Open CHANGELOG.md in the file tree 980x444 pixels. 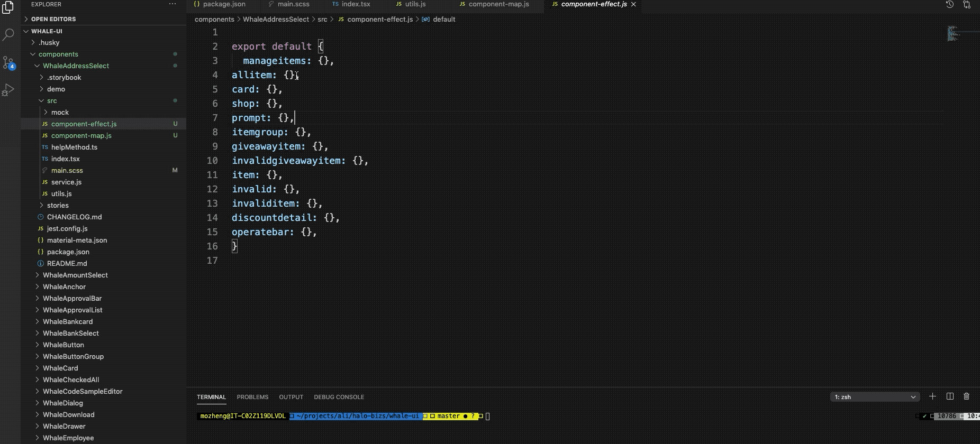(103, 217)
